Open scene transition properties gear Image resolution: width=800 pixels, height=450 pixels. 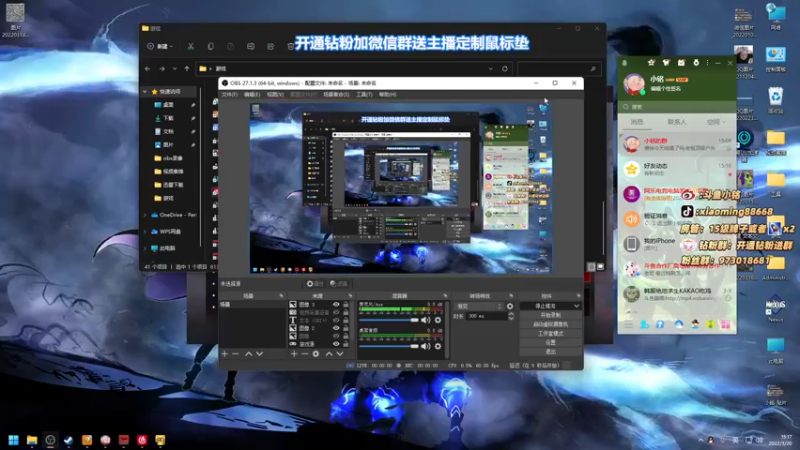(510, 306)
